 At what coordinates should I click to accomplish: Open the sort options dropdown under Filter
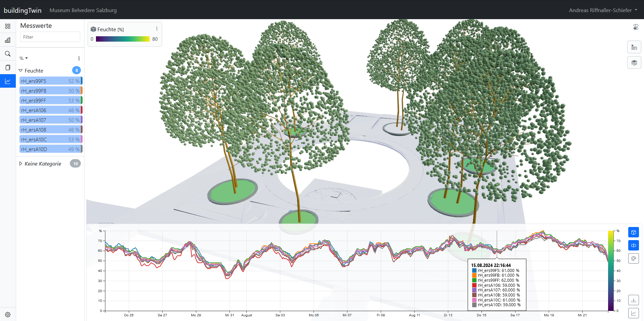tap(23, 58)
